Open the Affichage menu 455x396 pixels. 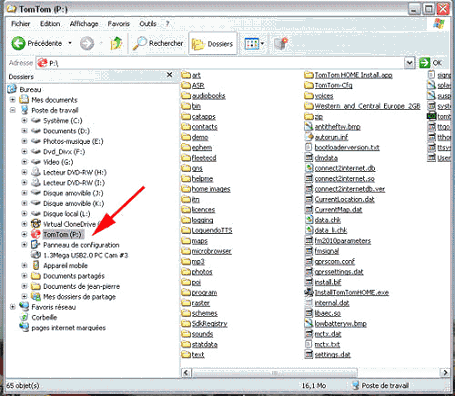[x=84, y=24]
